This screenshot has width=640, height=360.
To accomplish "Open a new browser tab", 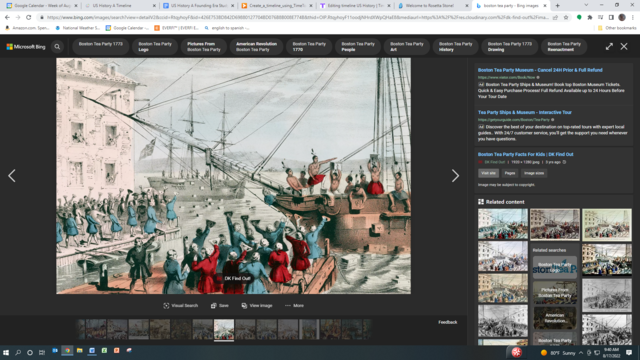I will pyautogui.click(x=557, y=6).
